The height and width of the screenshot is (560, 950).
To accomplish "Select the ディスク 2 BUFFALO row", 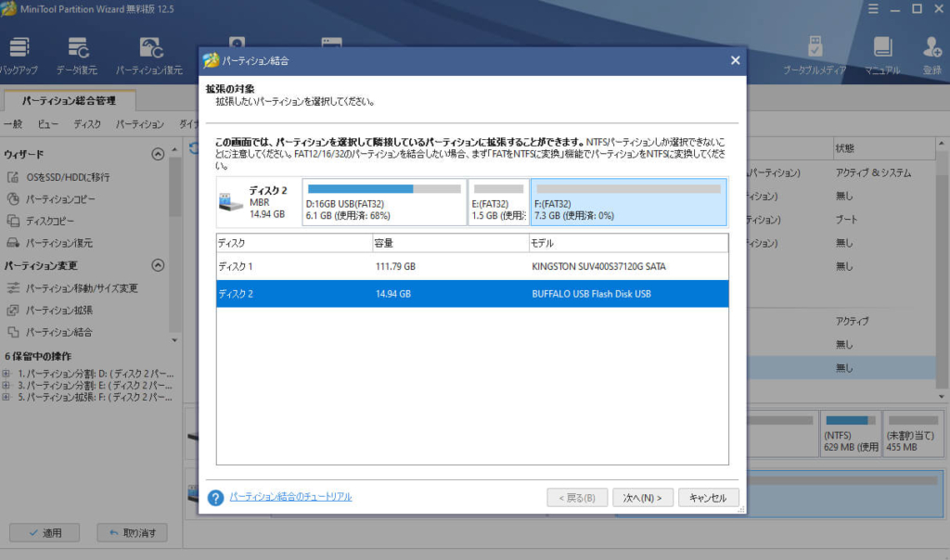I will 472,294.
